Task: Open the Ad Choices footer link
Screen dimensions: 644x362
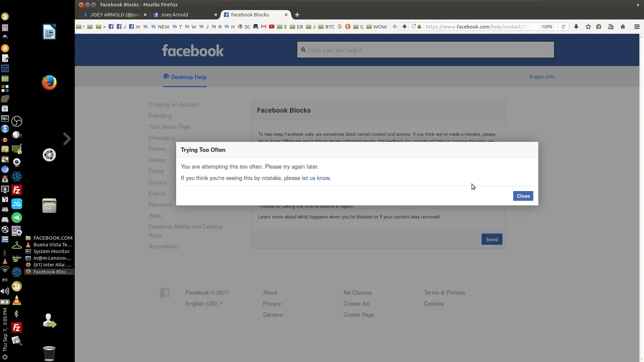Action: [358, 293]
